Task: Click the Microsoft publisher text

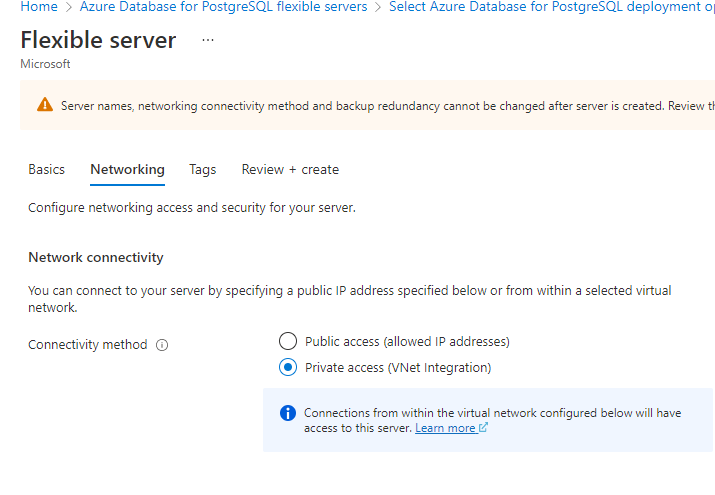Action: point(45,64)
